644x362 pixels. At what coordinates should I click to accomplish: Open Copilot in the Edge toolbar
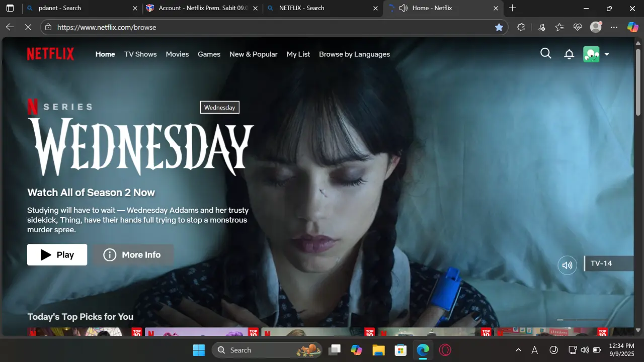(x=632, y=27)
